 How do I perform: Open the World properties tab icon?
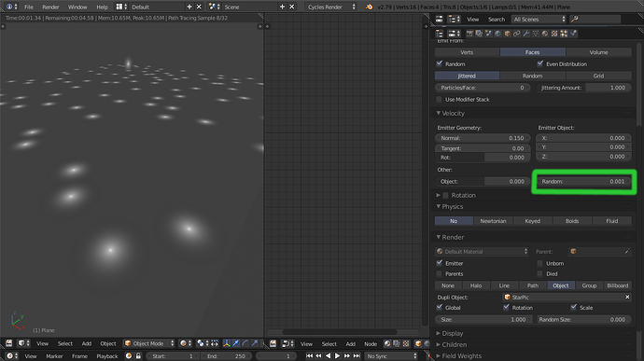[497, 34]
